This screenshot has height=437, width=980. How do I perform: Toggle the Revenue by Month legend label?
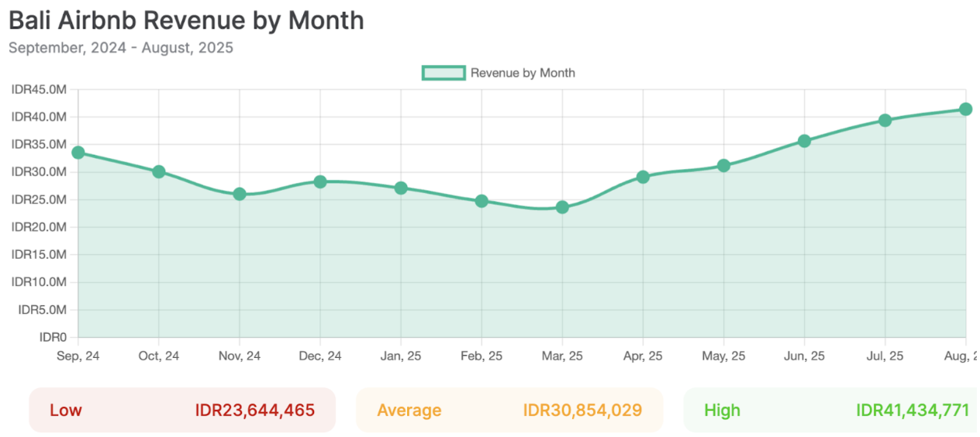tap(523, 73)
